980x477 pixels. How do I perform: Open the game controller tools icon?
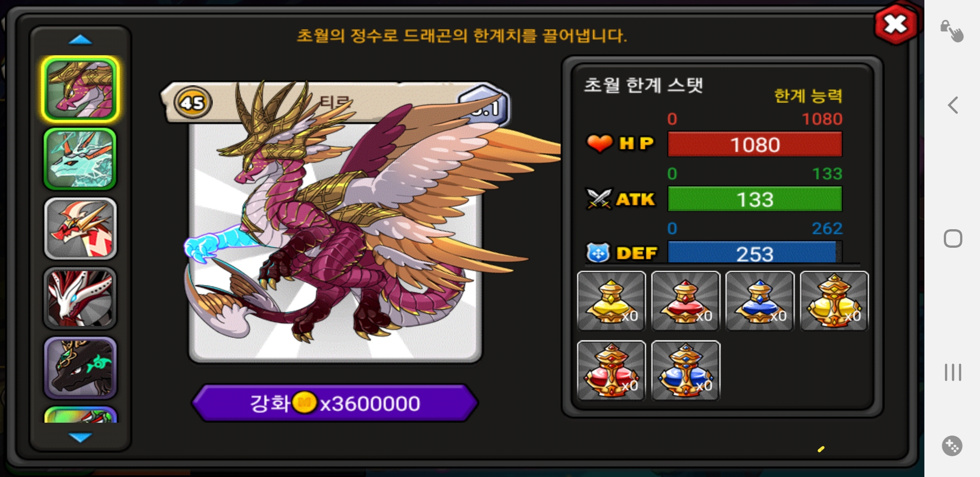(952, 446)
